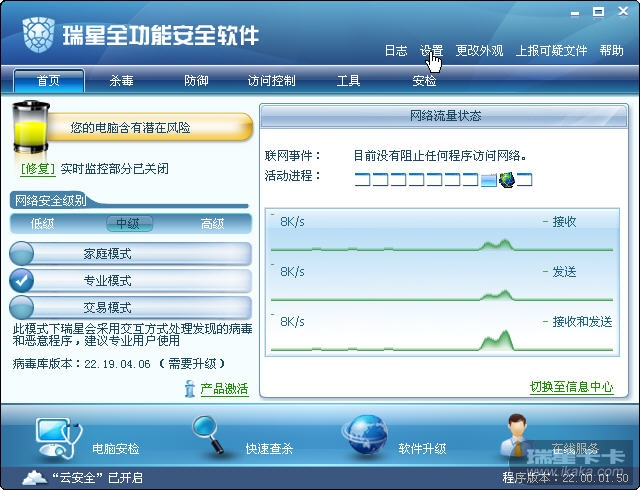Switch to the 杀毒 tab
The image size is (640, 490).
tap(121, 80)
